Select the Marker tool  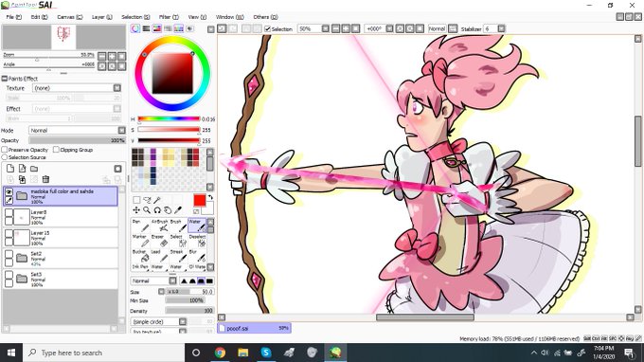click(x=140, y=241)
